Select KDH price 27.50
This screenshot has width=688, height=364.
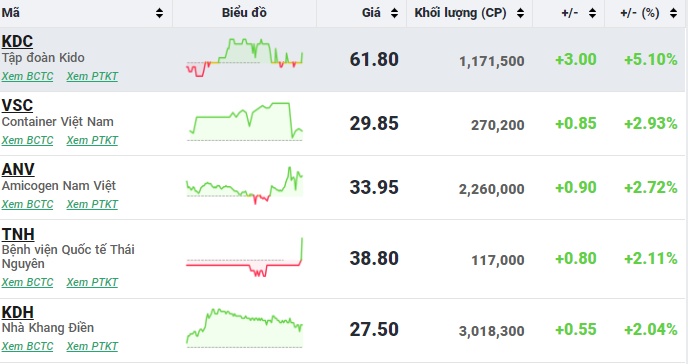click(374, 330)
